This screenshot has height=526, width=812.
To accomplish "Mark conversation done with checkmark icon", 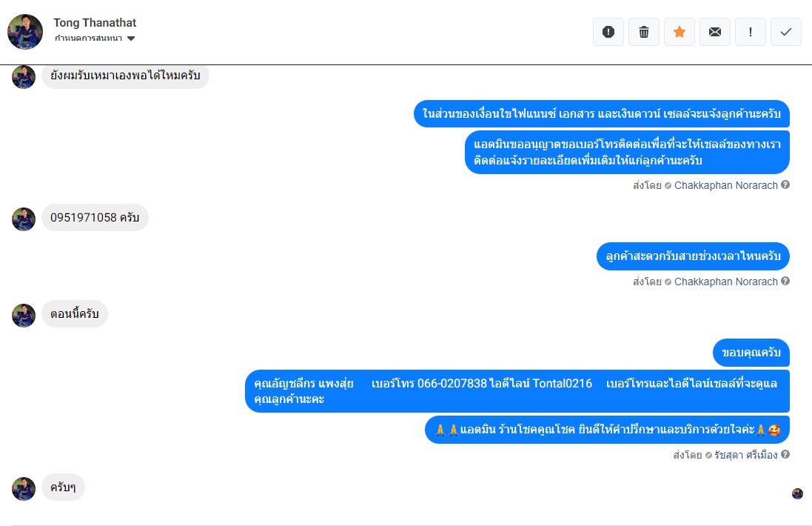I will pyautogui.click(x=786, y=32).
